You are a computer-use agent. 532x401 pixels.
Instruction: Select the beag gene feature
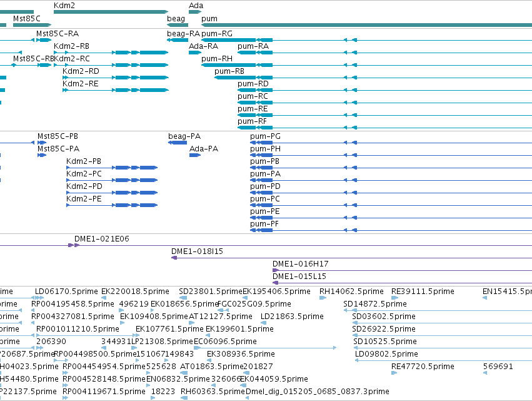tap(178, 25)
